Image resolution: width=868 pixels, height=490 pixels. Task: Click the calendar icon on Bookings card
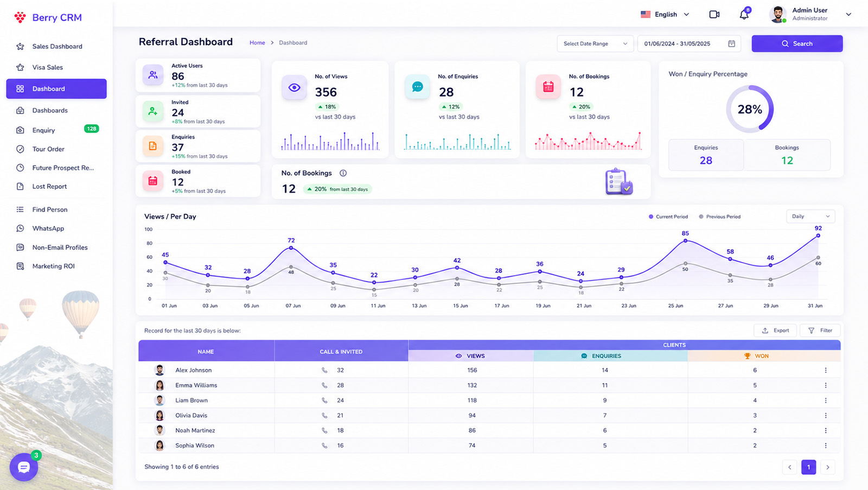(548, 87)
